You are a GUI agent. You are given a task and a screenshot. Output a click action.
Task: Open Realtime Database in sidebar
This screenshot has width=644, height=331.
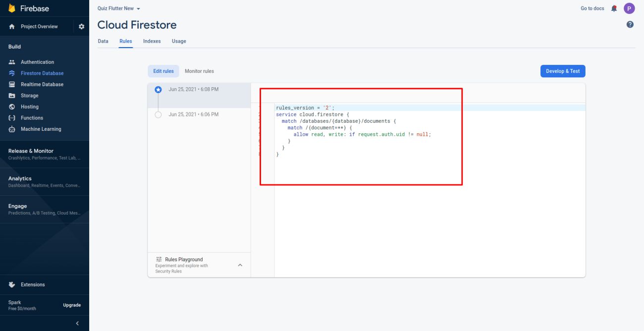click(42, 84)
